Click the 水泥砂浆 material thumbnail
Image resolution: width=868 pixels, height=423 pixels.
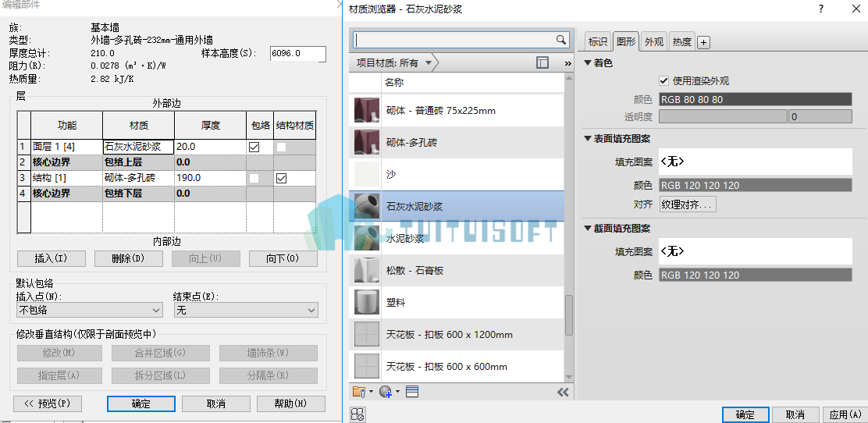point(366,239)
